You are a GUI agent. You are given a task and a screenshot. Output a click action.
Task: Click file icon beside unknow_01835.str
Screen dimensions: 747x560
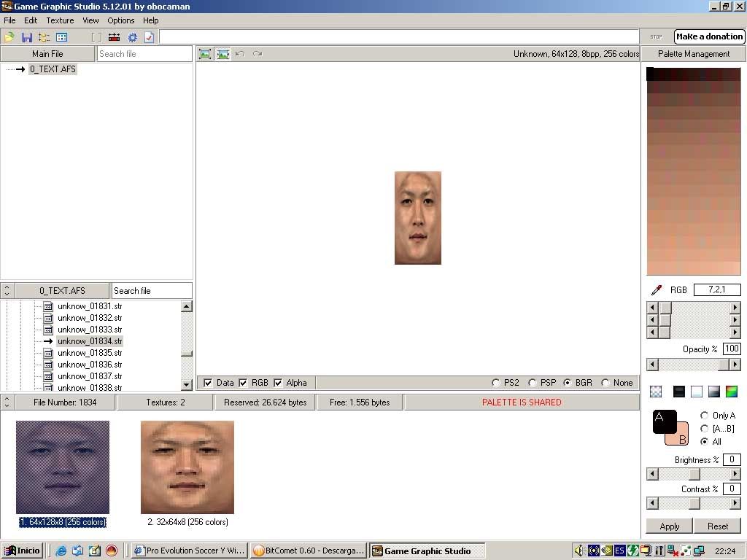pyautogui.click(x=48, y=353)
